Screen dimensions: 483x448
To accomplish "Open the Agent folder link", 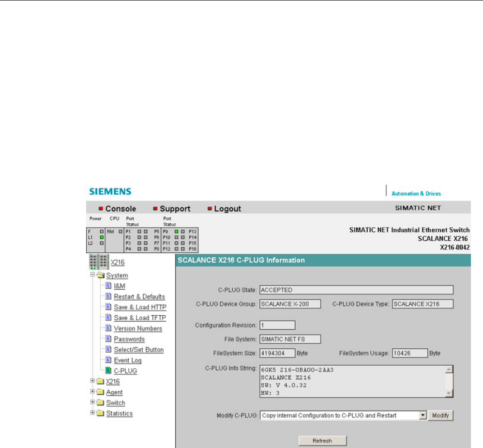I will [x=114, y=392].
